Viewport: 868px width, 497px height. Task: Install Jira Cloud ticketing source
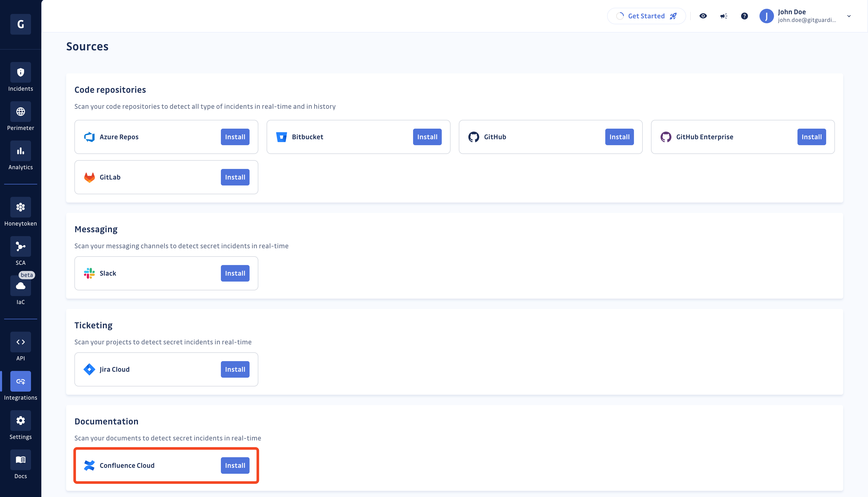(235, 369)
